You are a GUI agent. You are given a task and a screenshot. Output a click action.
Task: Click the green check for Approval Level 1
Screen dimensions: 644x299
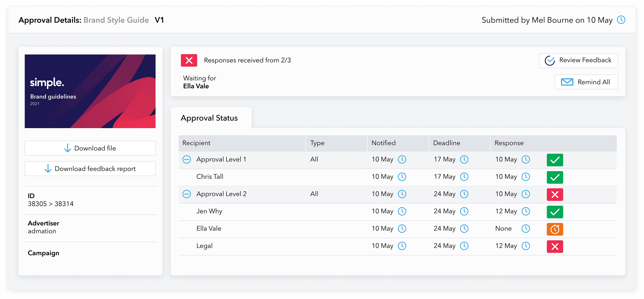tap(555, 160)
